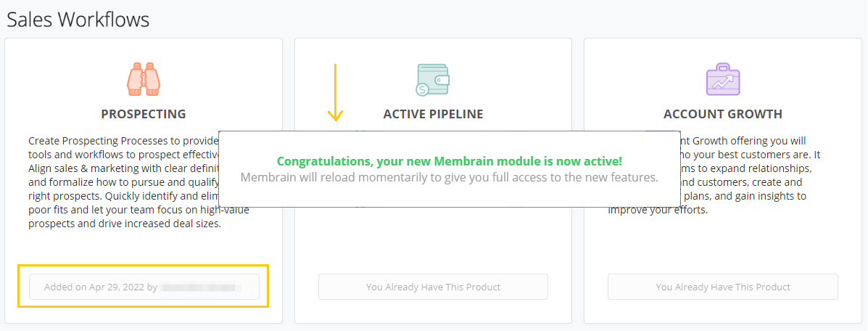
Task: Select the ACTIVE PIPELINE card title
Action: tap(433, 114)
